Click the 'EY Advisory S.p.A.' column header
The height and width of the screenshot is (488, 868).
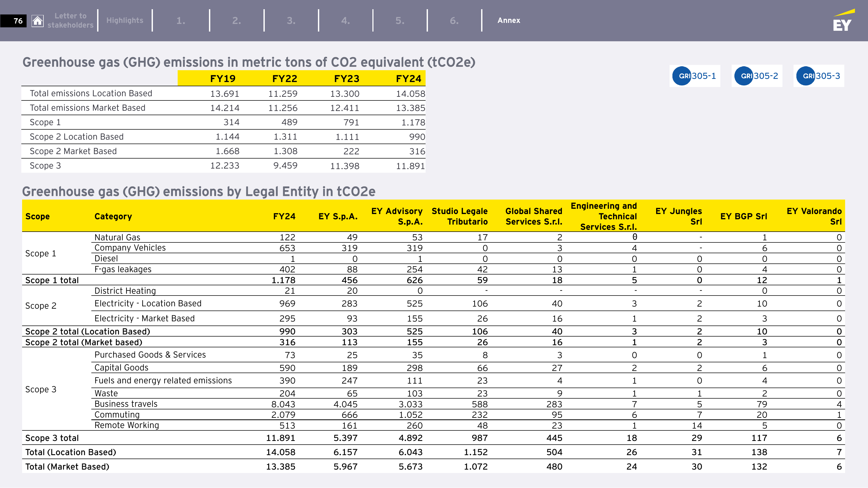point(397,216)
